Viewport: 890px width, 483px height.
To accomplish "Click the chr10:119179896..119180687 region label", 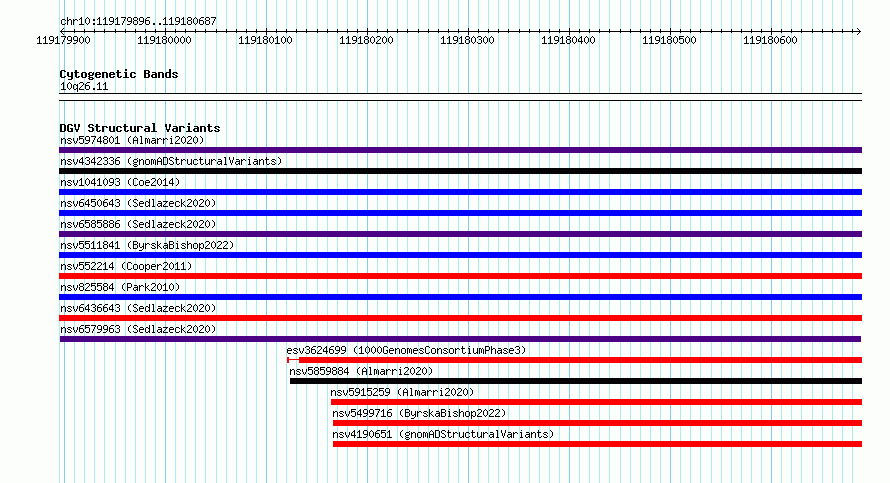I will click(138, 21).
